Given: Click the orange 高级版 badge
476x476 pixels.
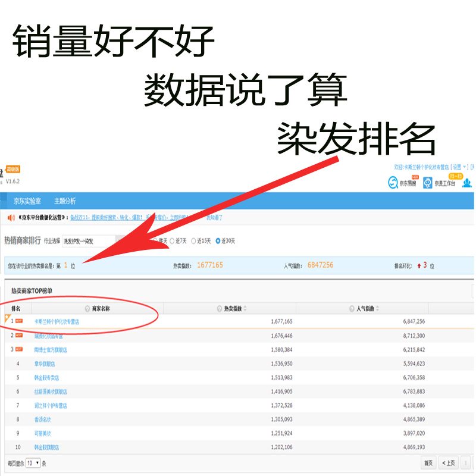Looking at the screenshot, I should (x=13, y=169).
